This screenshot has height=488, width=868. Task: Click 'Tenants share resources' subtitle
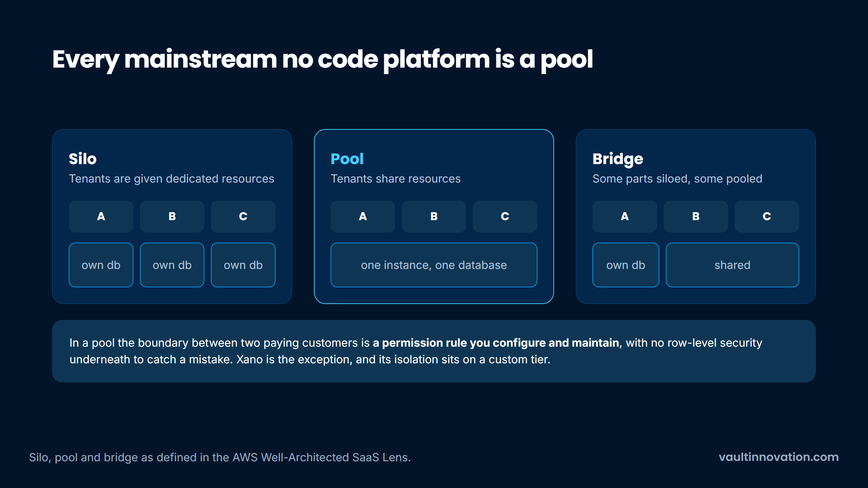[x=396, y=179]
